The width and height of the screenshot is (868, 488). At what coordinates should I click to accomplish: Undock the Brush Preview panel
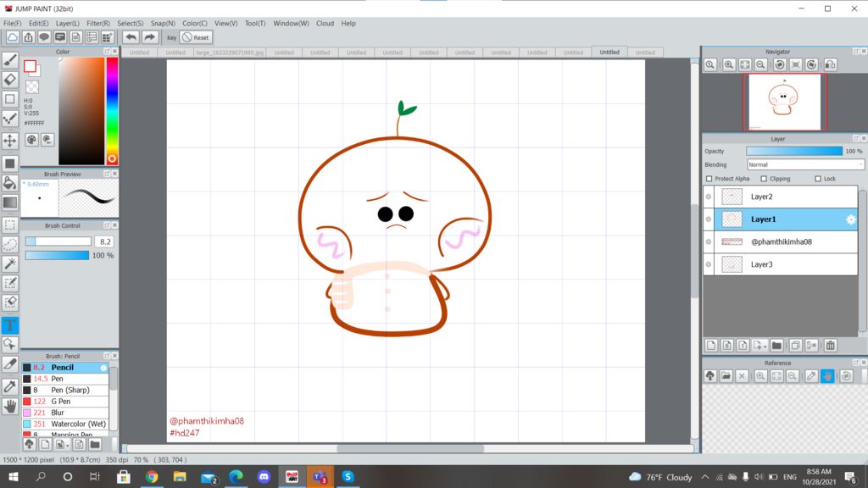click(x=107, y=174)
